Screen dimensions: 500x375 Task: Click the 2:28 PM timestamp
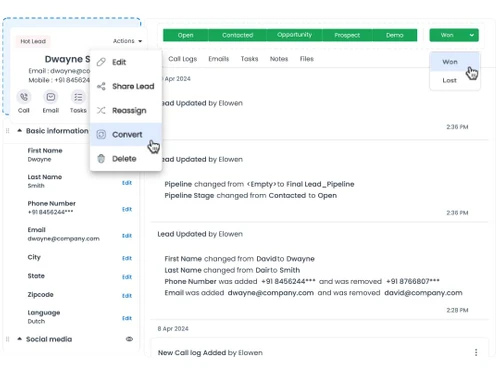point(457,310)
